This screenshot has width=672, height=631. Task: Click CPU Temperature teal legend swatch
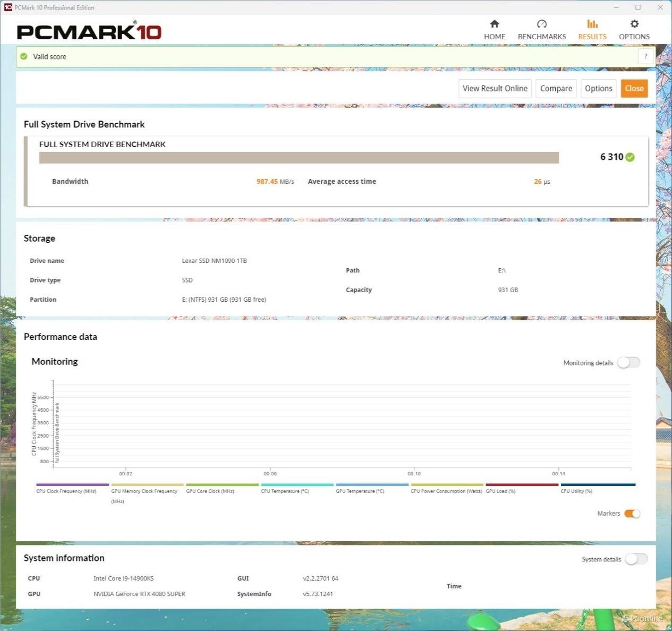(297, 485)
